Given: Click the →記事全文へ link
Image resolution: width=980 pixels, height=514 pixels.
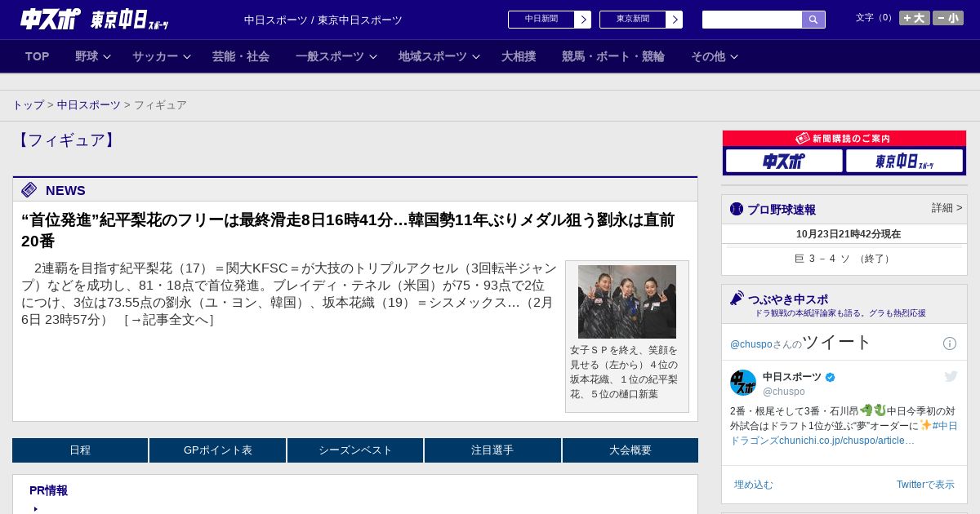Looking at the screenshot, I should (x=169, y=320).
